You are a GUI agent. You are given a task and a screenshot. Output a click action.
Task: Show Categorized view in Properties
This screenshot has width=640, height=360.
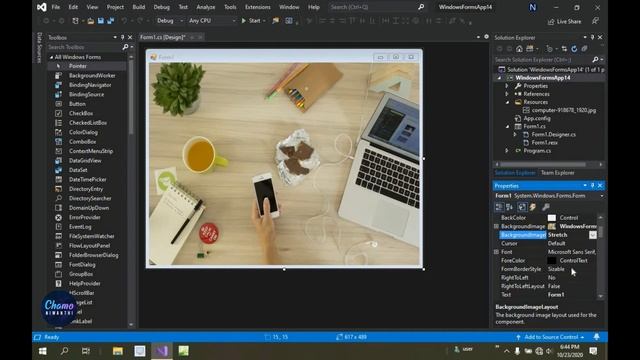click(x=499, y=207)
